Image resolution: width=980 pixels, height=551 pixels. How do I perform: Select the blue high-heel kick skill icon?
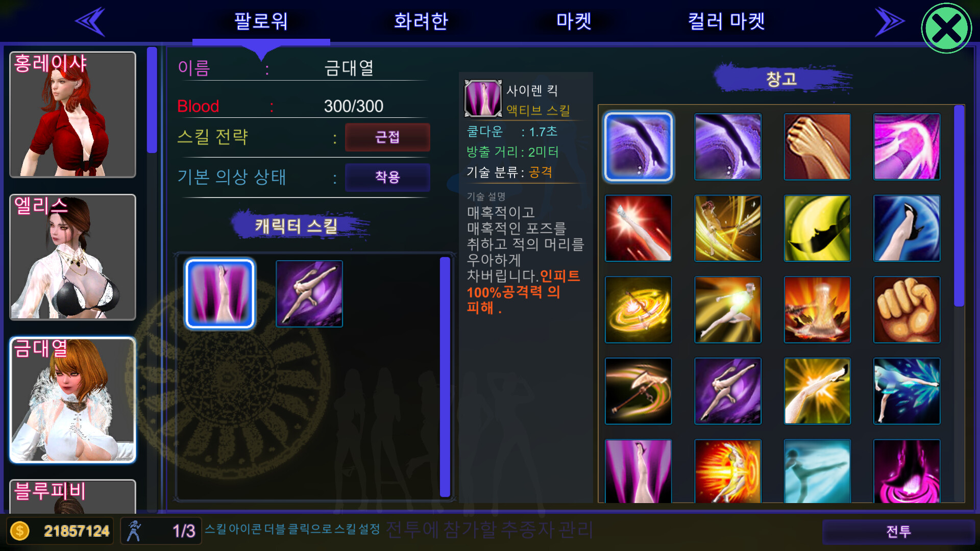click(906, 228)
